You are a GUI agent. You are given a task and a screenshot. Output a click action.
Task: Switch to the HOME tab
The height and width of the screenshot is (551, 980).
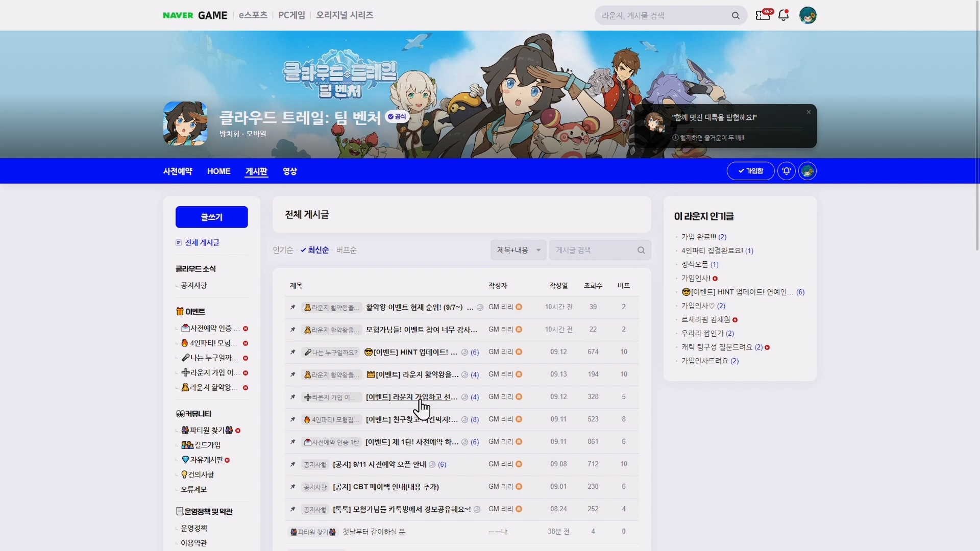218,171
